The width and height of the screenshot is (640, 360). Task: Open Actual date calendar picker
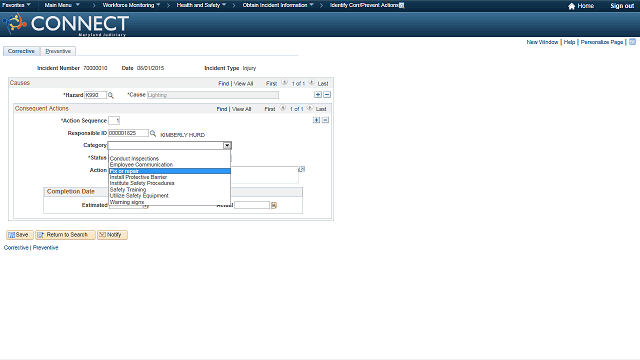(x=274, y=205)
